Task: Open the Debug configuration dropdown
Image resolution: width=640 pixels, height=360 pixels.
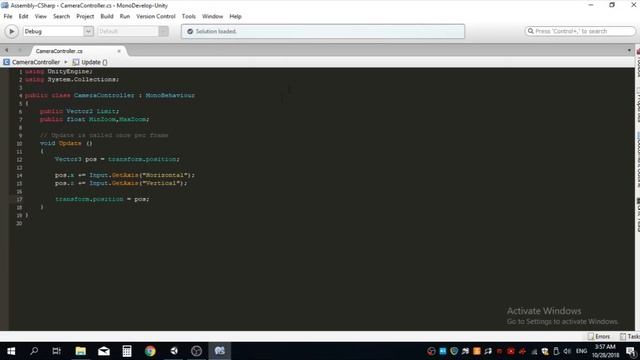Action: (58, 31)
